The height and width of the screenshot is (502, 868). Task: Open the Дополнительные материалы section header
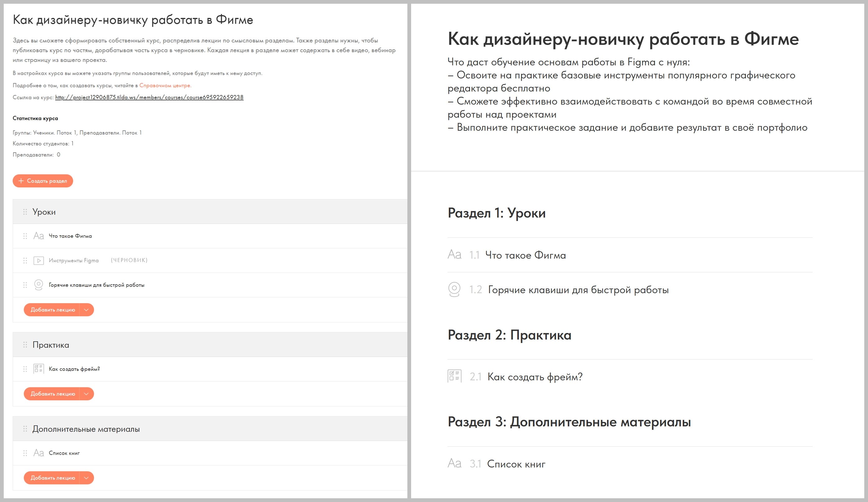[86, 429]
